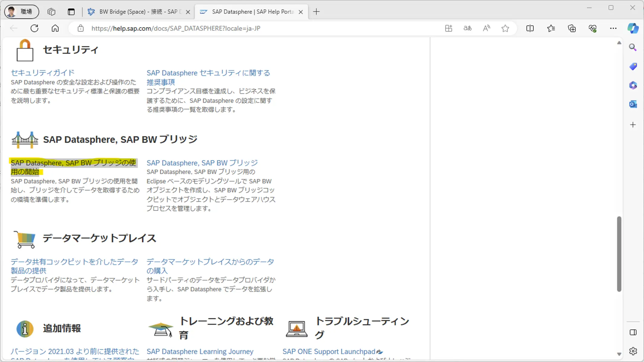Open browser essentials heart icon
644x362 pixels.
[592, 28]
